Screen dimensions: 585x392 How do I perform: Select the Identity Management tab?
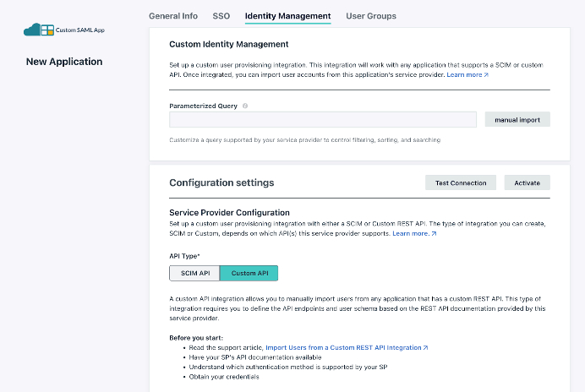tap(287, 16)
